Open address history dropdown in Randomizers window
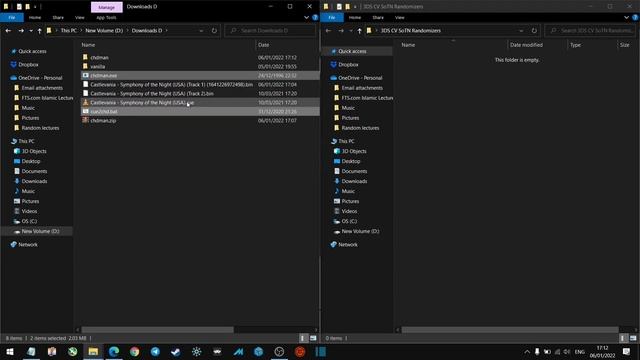This screenshot has width=640, height=360. (x=521, y=31)
